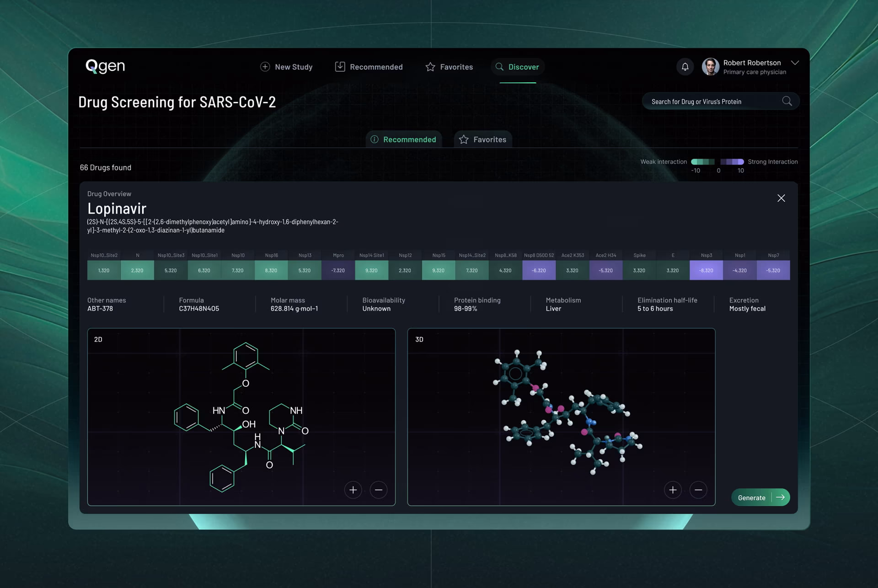Select the Nsp16 interaction cell

click(x=271, y=270)
